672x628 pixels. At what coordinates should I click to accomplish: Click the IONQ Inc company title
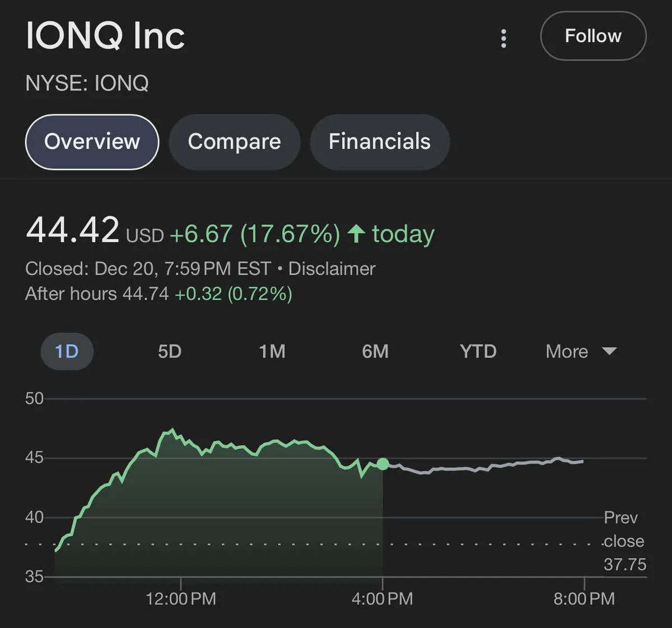pyautogui.click(x=105, y=36)
